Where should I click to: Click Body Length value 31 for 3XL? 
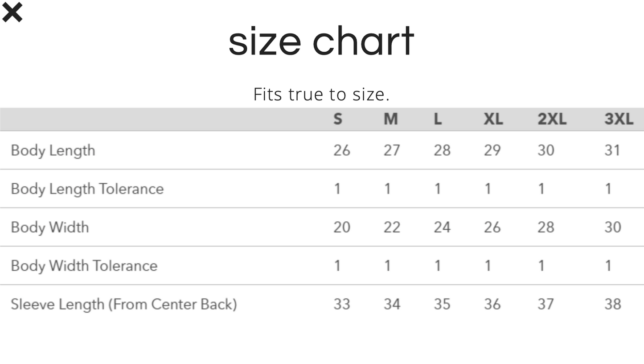click(612, 150)
